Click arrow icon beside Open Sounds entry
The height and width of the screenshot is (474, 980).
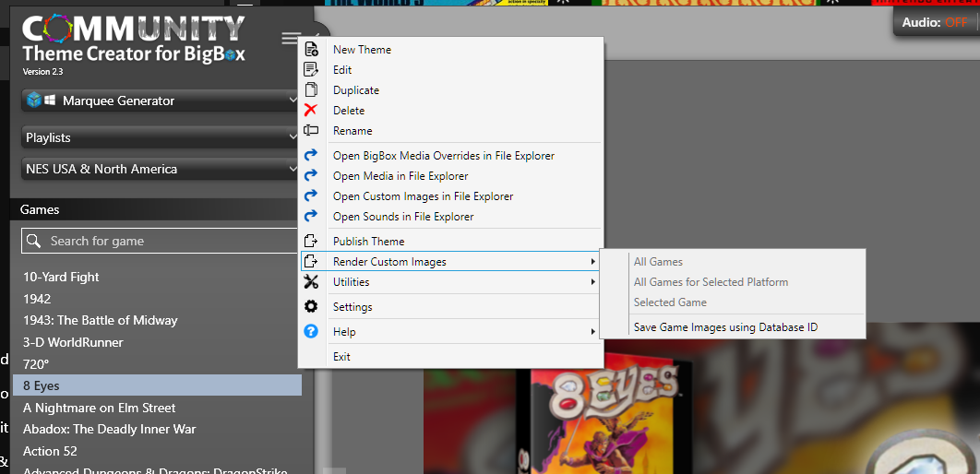(x=311, y=217)
